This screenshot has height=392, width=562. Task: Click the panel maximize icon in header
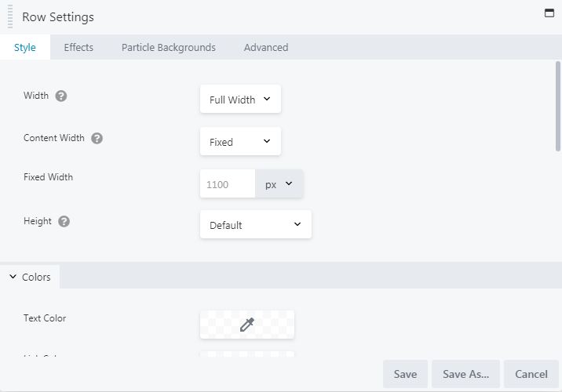(x=549, y=13)
